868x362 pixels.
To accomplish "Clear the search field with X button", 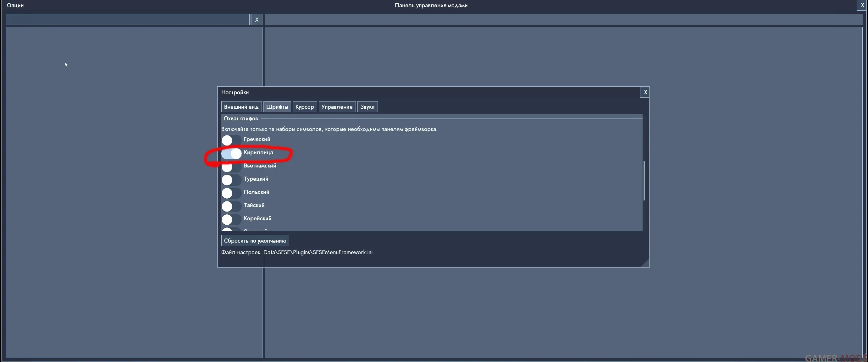I will click(x=257, y=19).
